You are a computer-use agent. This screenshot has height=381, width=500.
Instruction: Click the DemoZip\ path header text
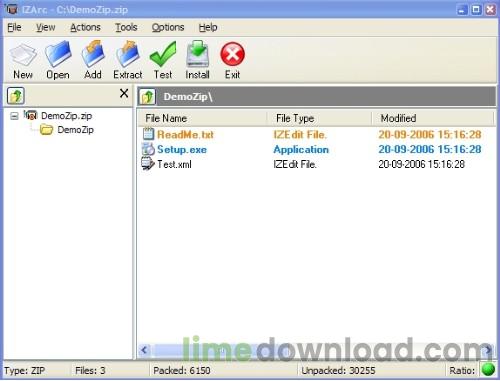(x=188, y=97)
